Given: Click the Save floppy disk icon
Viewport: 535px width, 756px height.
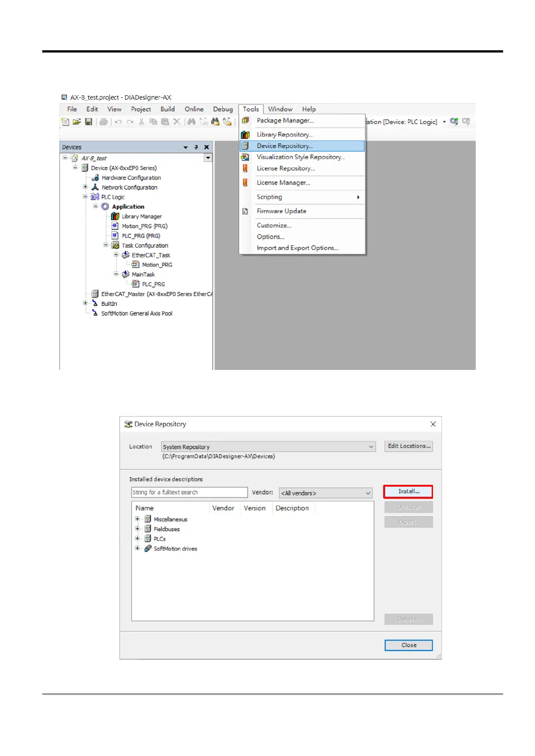Looking at the screenshot, I should (x=88, y=122).
